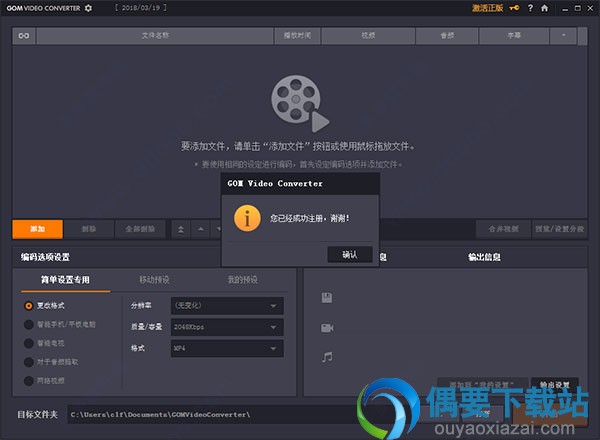
Task: Click the orange 添加 button
Action: click(x=38, y=229)
